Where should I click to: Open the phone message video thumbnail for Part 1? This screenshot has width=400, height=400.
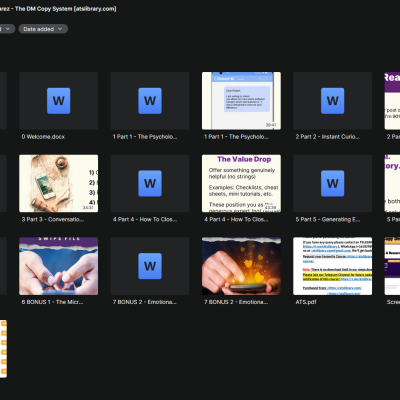241,101
